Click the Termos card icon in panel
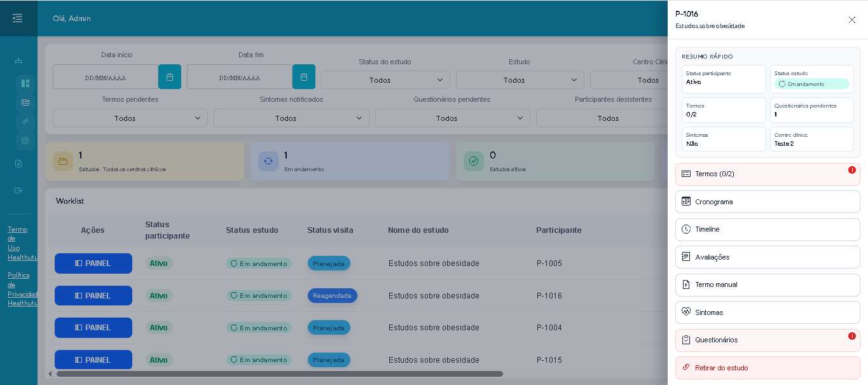868x385 pixels. coord(686,174)
